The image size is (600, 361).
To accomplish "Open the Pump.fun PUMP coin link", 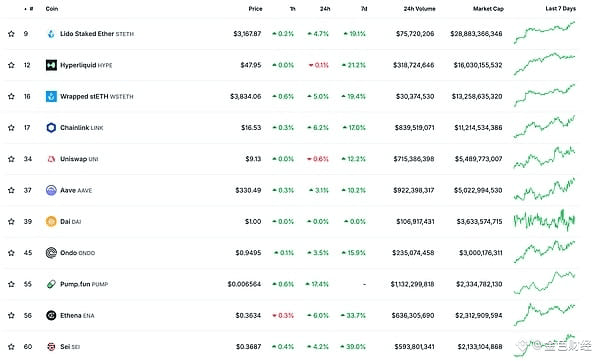I will 84,284.
